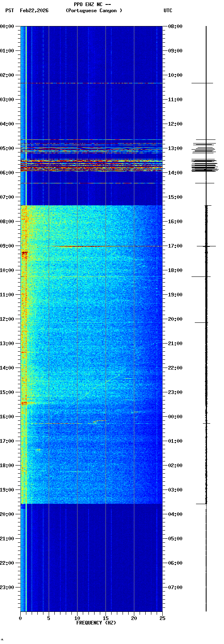Click the 15 Hz frequency axis label
This screenshot has width=224, height=644.
click(106, 618)
